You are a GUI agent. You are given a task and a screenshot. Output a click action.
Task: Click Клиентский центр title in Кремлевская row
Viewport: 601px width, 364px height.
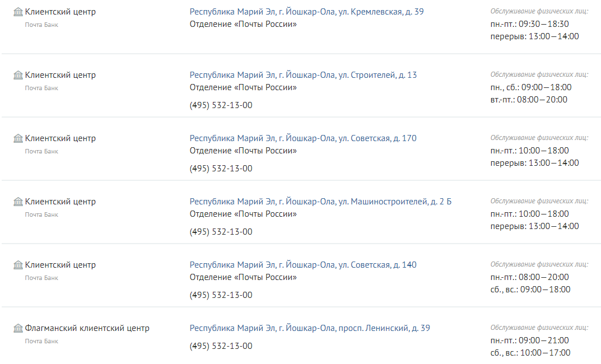click(60, 12)
